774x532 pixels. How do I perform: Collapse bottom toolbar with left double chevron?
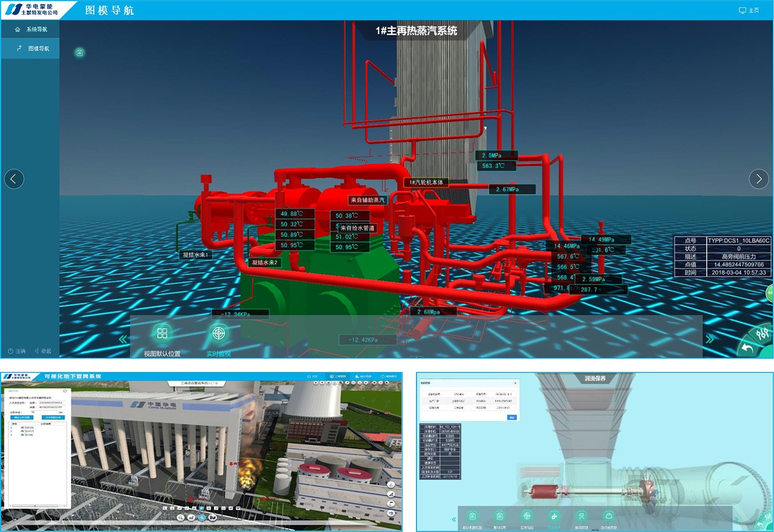[x=123, y=339]
